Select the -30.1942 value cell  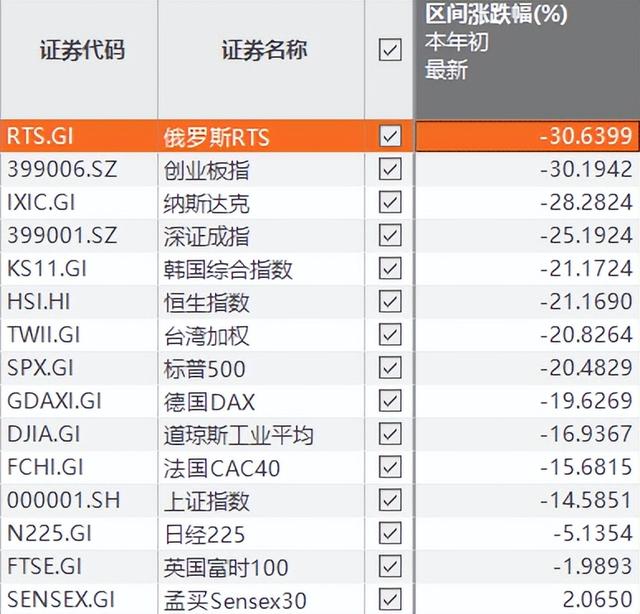coord(527,169)
